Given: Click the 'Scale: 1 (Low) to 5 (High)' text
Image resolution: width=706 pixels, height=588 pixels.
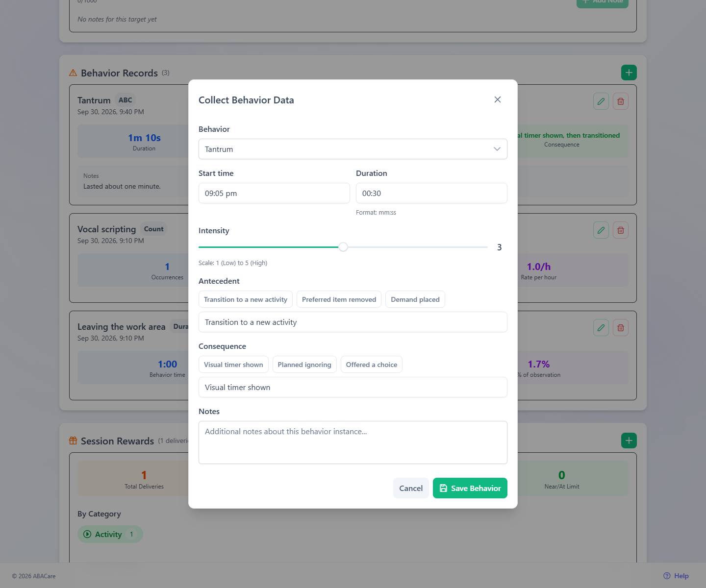Looking at the screenshot, I should 233,263.
